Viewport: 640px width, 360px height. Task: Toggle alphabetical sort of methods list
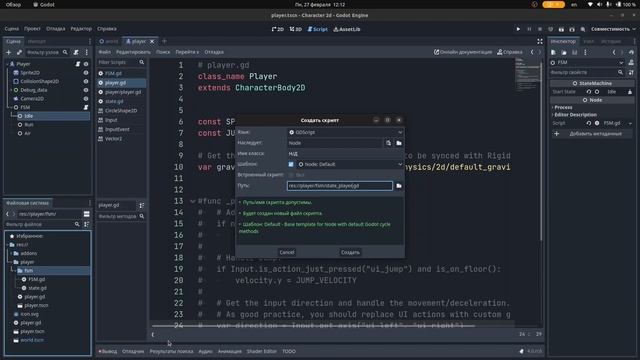tap(142, 205)
